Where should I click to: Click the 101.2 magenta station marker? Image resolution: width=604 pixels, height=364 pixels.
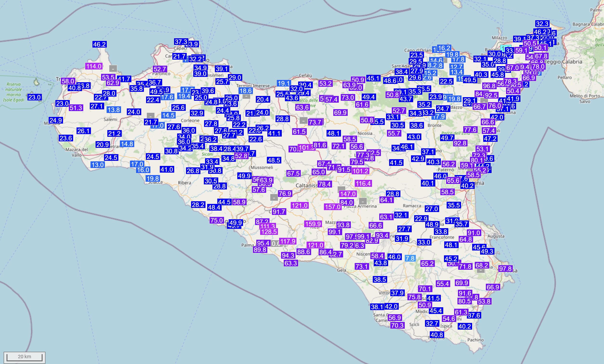pyautogui.click(x=360, y=171)
